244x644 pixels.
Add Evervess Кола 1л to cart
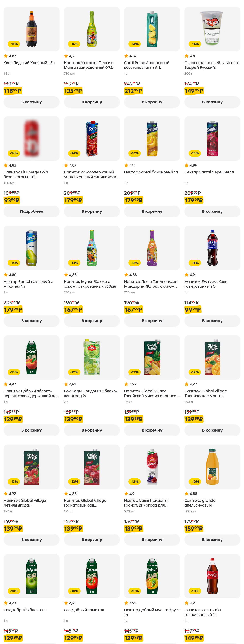click(212, 321)
